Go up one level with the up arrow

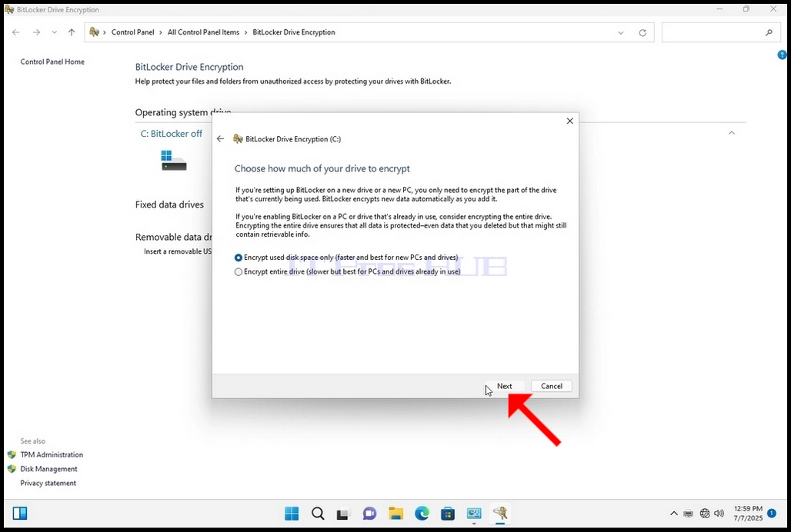click(72, 32)
